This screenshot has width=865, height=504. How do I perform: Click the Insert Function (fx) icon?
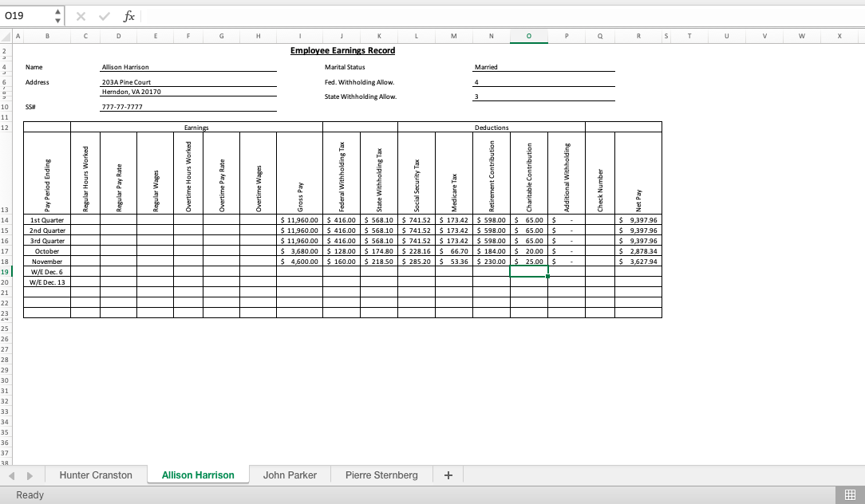130,15
